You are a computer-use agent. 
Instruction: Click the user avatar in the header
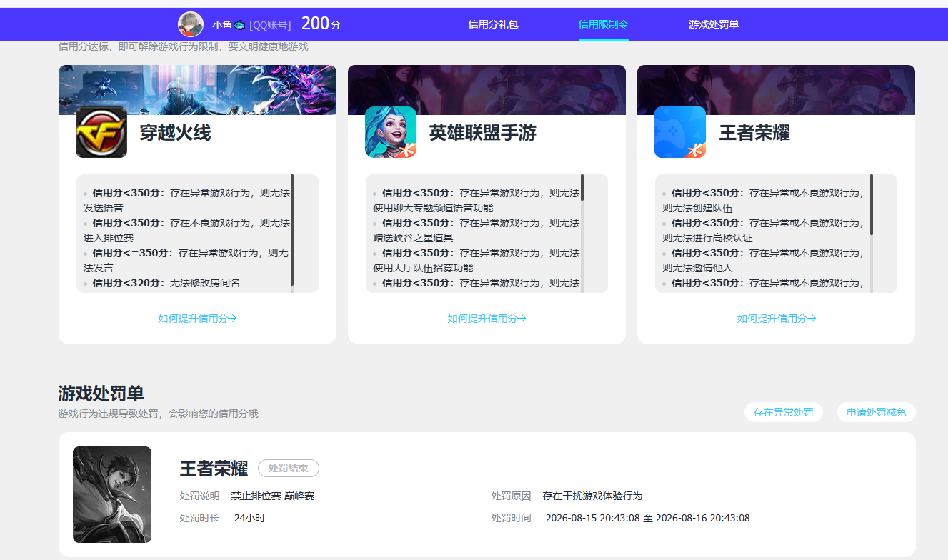(x=191, y=24)
